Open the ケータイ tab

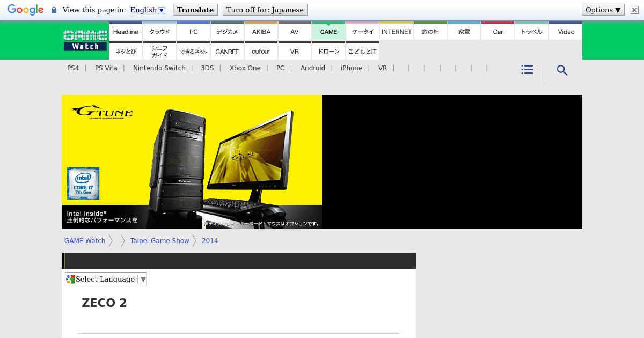(362, 31)
